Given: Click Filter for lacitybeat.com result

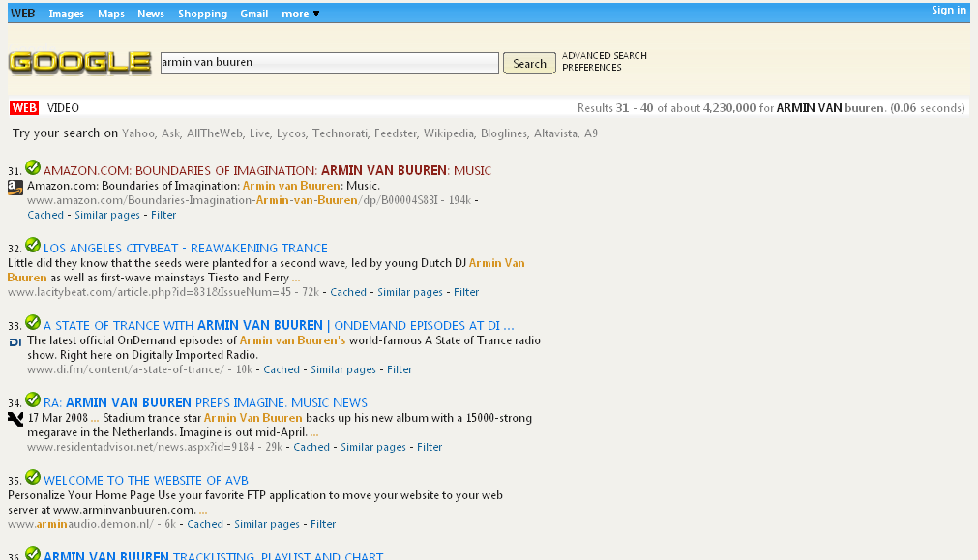Looking at the screenshot, I should pyautogui.click(x=466, y=292).
